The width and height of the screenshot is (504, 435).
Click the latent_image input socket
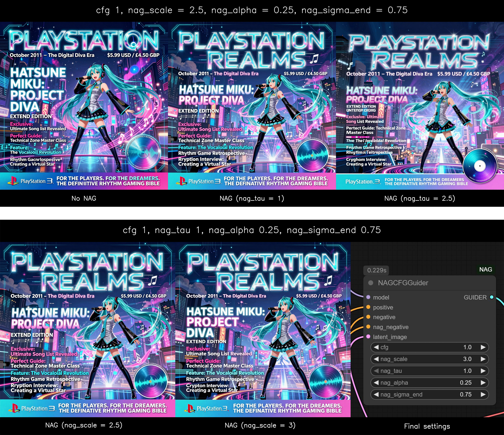click(368, 337)
